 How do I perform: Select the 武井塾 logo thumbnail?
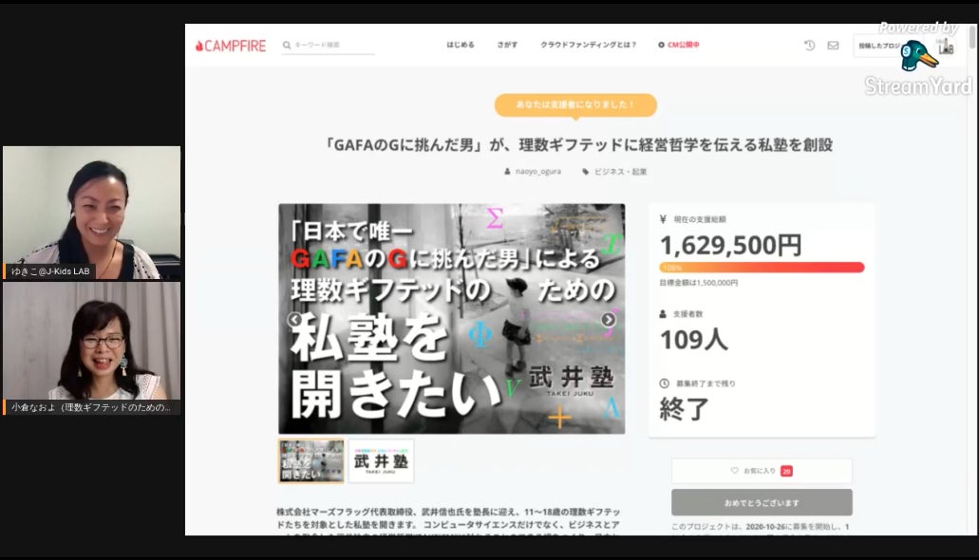pos(381,460)
